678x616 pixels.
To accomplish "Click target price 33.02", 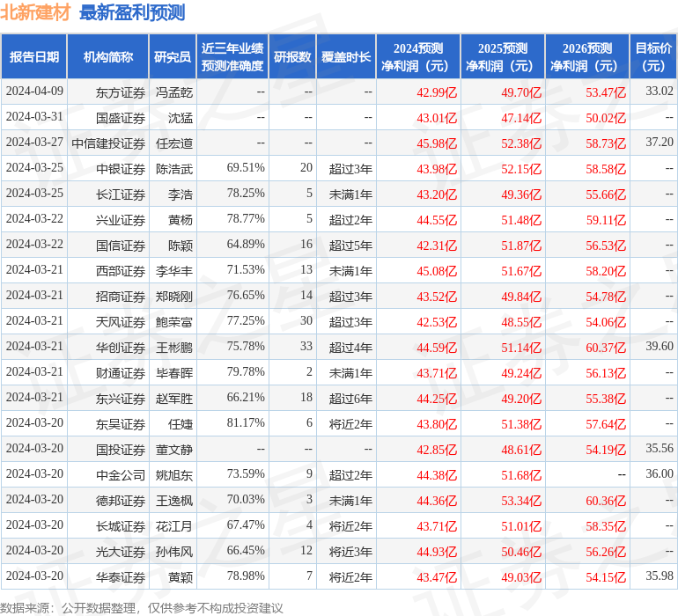I will pos(660,91).
